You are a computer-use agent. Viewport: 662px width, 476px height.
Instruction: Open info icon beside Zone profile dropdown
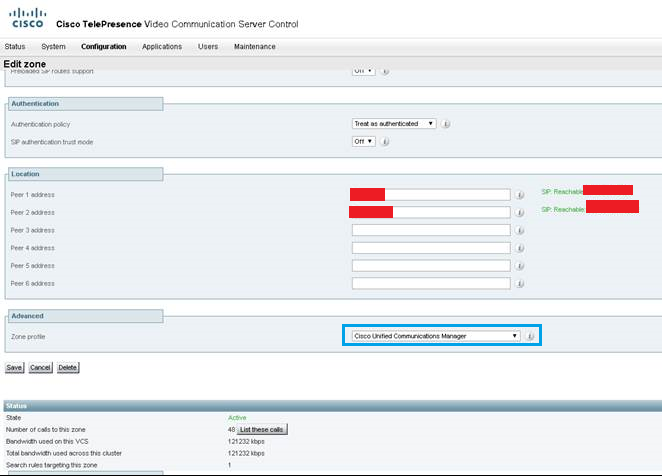tap(531, 337)
